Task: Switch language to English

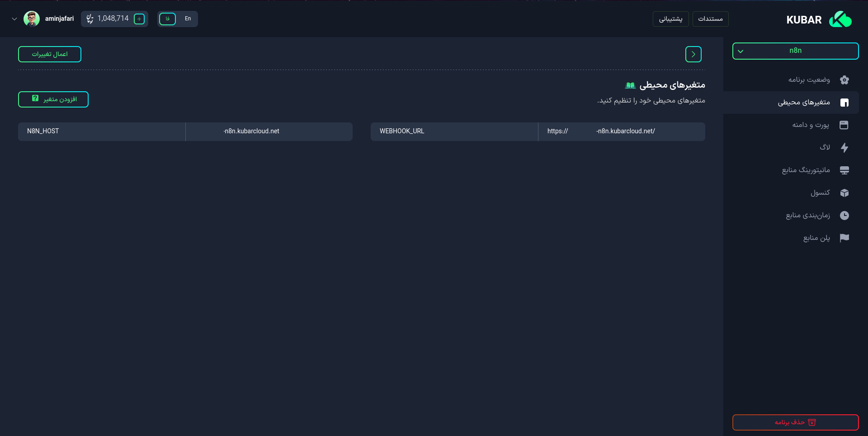Action: pyautogui.click(x=188, y=19)
